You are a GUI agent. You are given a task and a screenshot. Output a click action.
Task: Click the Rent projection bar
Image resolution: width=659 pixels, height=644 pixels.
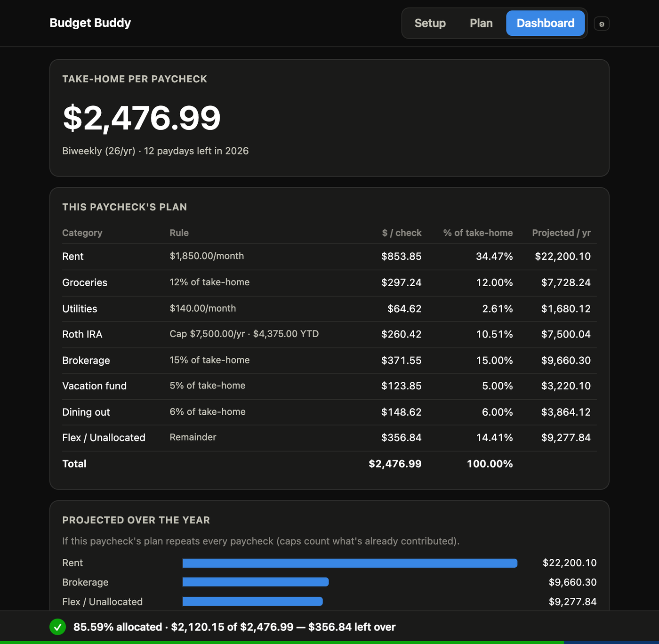pos(350,563)
